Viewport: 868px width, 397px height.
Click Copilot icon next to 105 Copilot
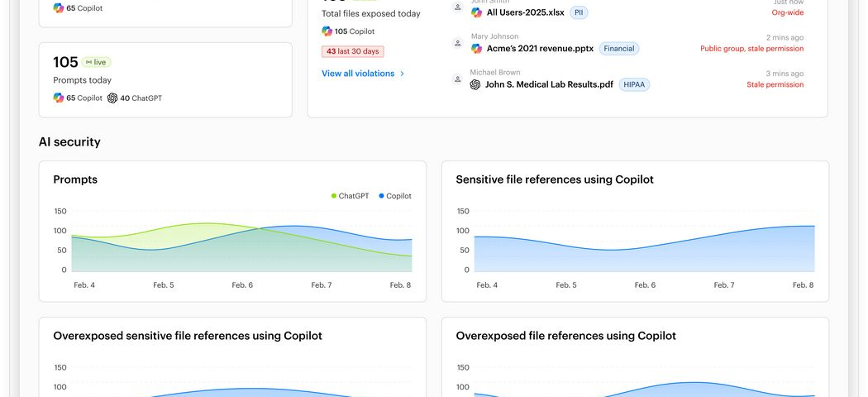[x=327, y=31]
